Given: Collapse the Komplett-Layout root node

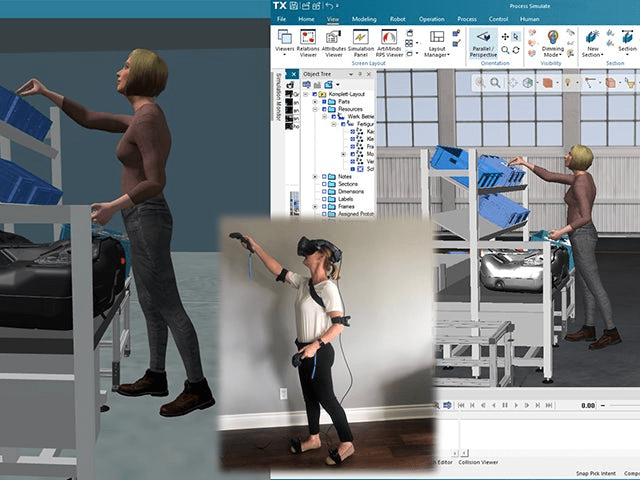Looking at the screenshot, I should coord(306,94).
